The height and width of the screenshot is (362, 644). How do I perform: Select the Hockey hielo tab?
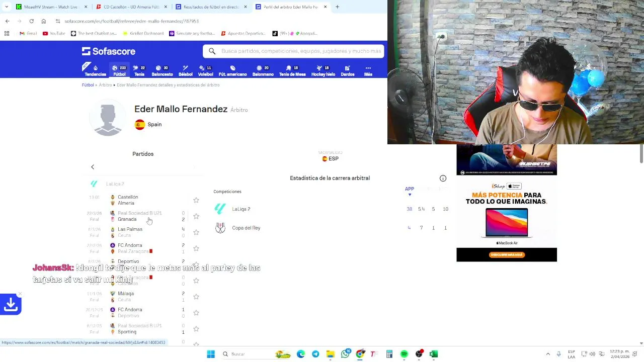tap(323, 70)
